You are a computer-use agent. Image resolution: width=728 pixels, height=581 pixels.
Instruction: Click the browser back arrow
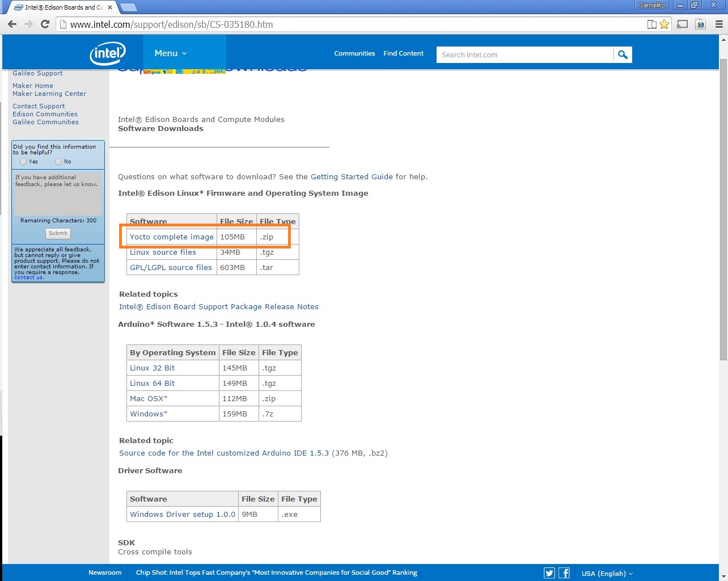click(x=12, y=24)
